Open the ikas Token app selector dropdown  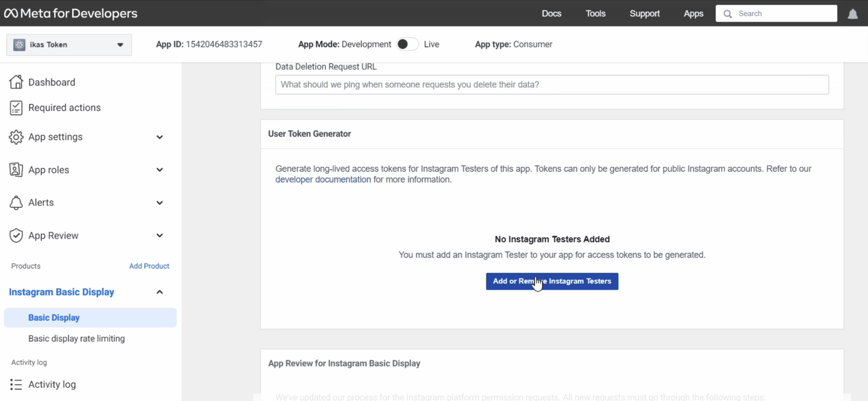click(x=120, y=45)
